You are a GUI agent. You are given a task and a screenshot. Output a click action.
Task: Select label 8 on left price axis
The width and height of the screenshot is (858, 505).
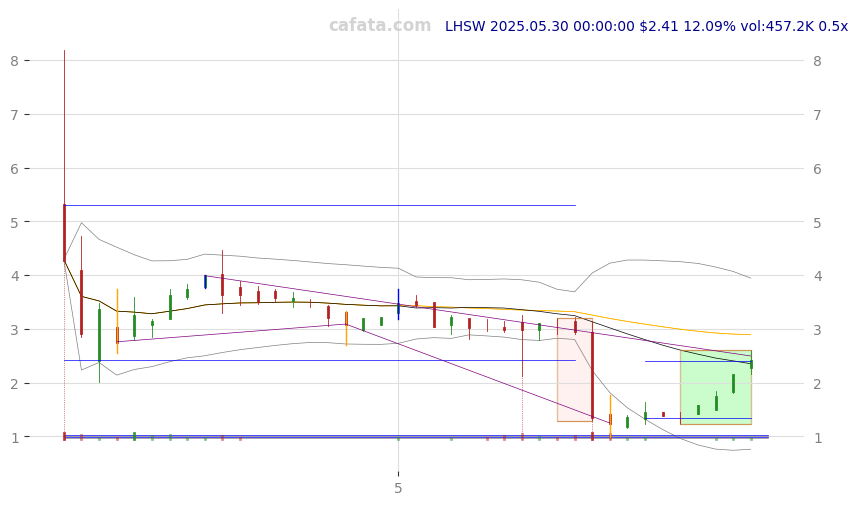click(14, 61)
